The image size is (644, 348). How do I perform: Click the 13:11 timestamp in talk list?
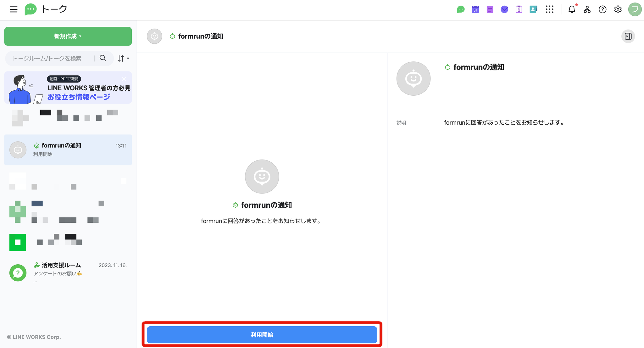[121, 146]
